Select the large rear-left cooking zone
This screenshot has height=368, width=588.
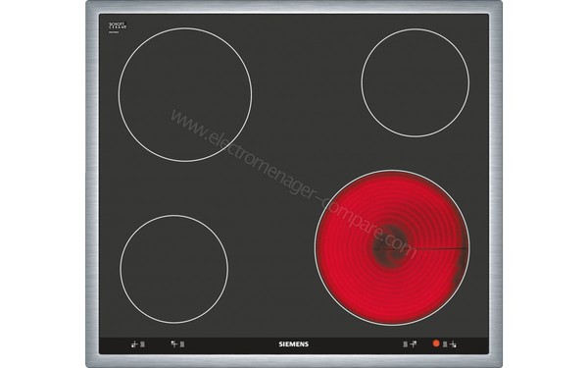[185, 94]
